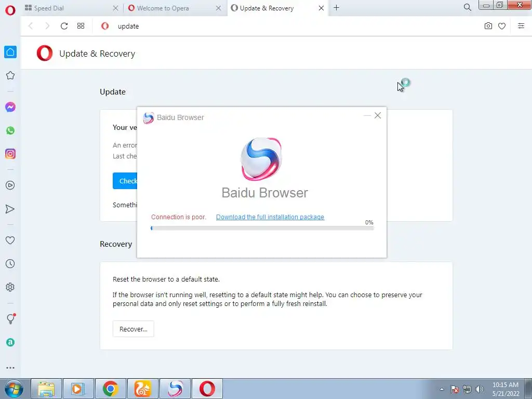Go back to previous page
The image size is (532, 399).
tap(31, 26)
